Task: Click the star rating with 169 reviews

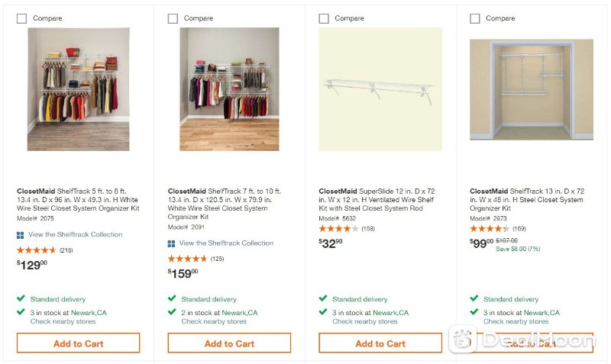Action: (490, 228)
